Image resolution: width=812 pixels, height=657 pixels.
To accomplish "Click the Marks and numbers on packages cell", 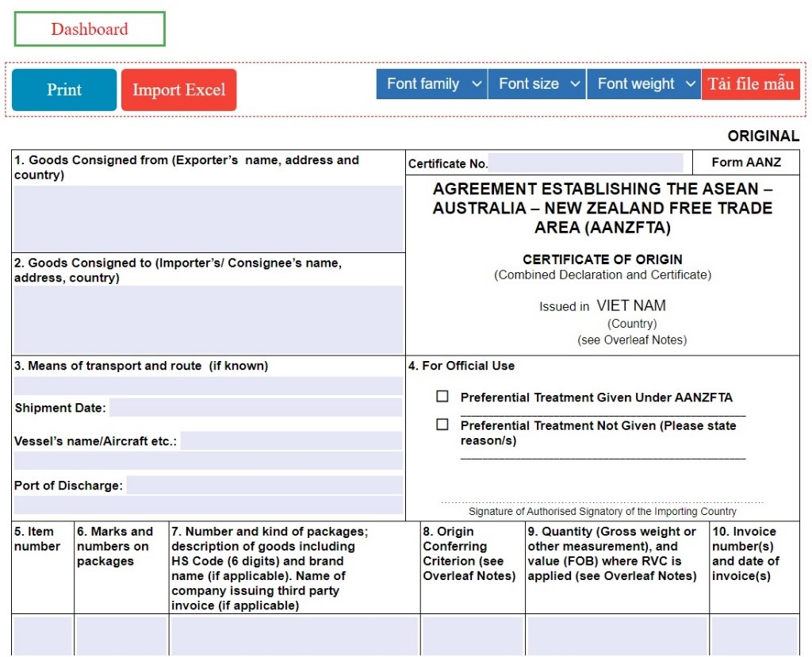I will point(121,636).
